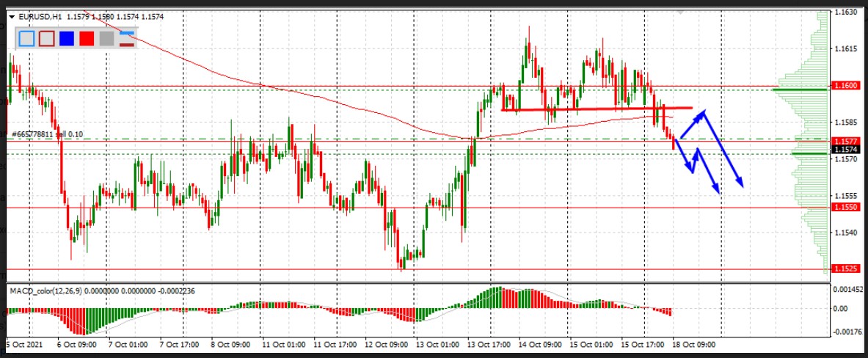Click the 5 Oct 2021 date label
Viewport: 868px width, 358px height.
(26, 344)
